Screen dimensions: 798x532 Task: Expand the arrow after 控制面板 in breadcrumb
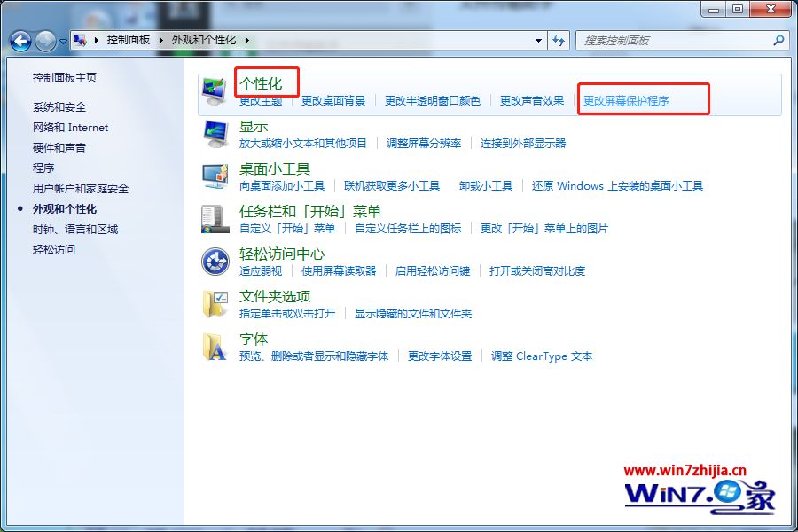click(x=160, y=40)
